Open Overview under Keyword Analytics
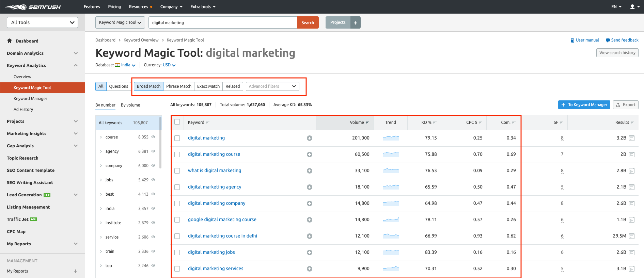This screenshot has height=278, width=644. point(22,77)
